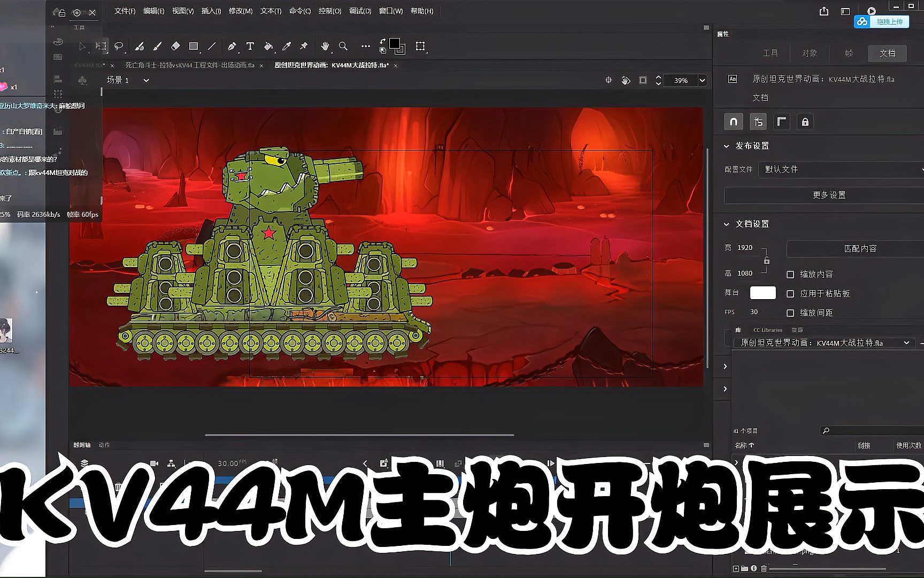Viewport: 924px width, 578px height.
Task: Switch to the 动作 panel tab
Action: point(104,445)
